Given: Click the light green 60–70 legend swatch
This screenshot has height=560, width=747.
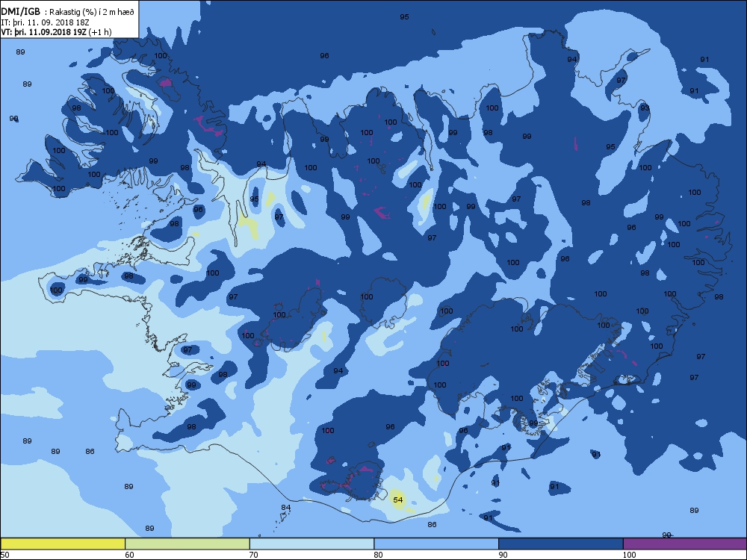Looking at the screenshot, I should click(187, 544).
